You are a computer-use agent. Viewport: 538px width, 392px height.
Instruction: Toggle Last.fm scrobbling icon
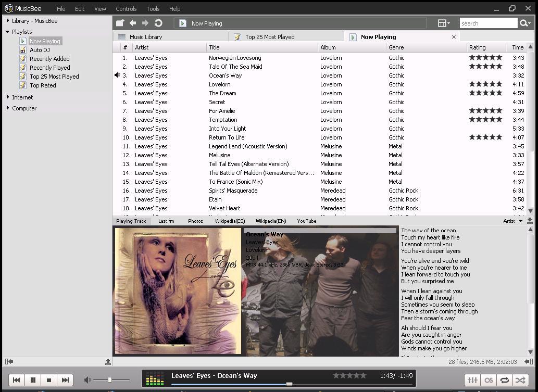pos(489,380)
